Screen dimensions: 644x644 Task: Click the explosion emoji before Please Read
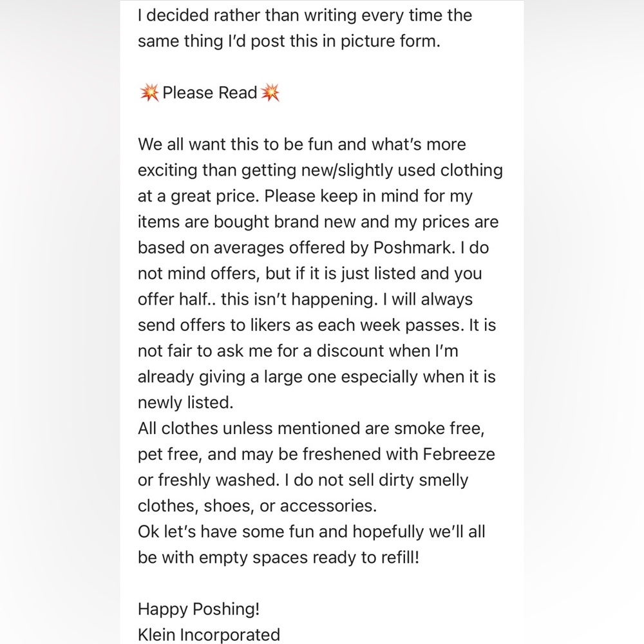click(x=149, y=92)
